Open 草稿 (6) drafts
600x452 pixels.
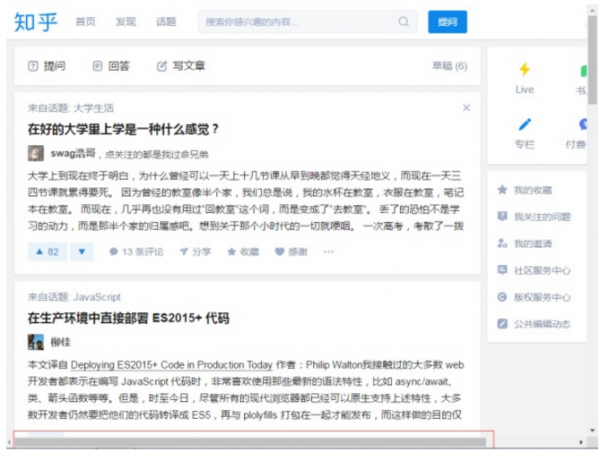[449, 66]
